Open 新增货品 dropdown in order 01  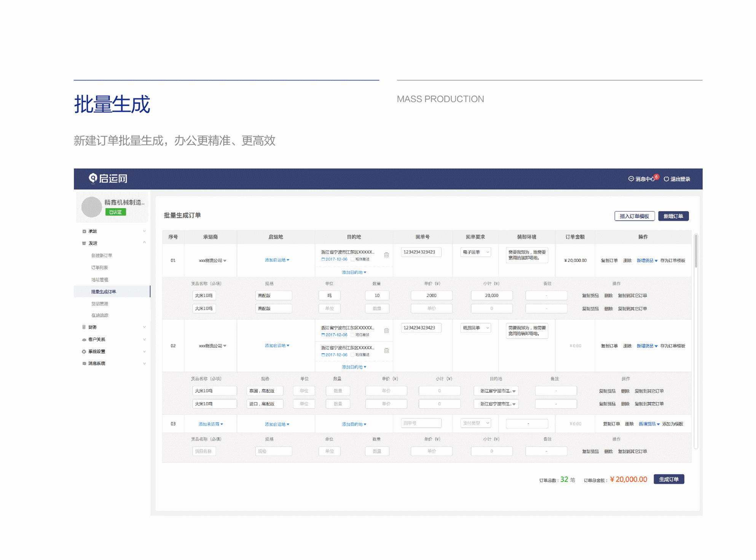647,261
